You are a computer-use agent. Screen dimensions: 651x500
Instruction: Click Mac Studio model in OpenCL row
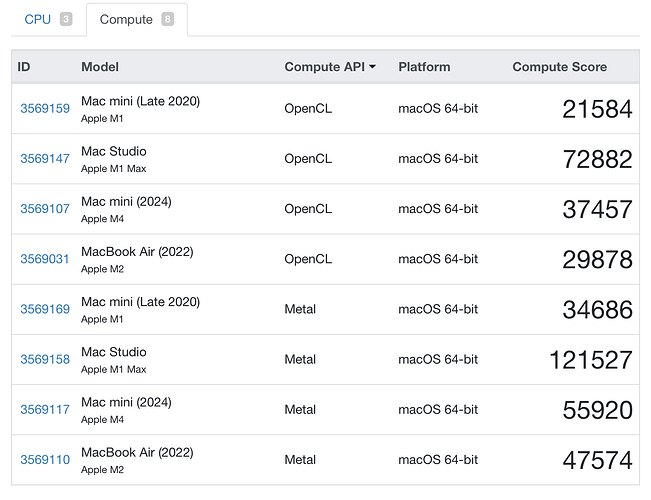click(x=114, y=151)
